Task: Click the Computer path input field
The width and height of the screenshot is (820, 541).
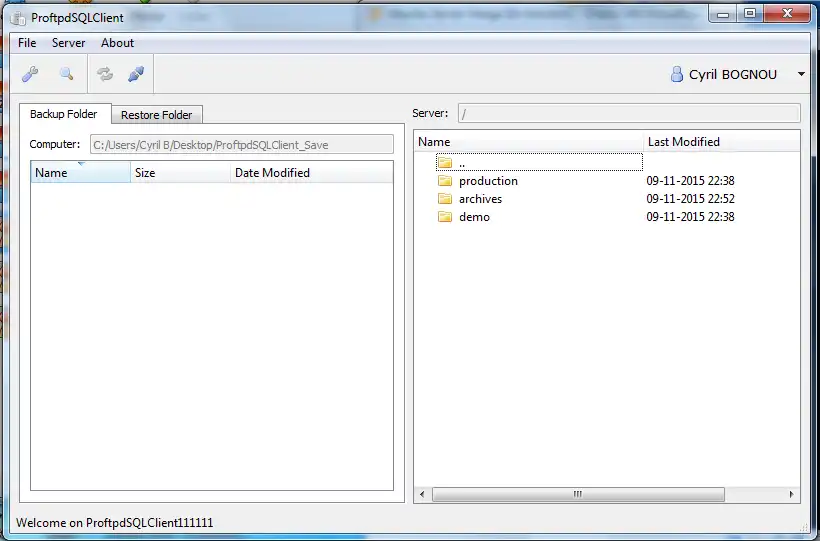Action: click(x=242, y=145)
